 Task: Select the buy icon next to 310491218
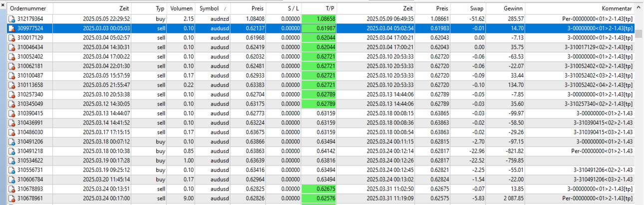point(12,151)
